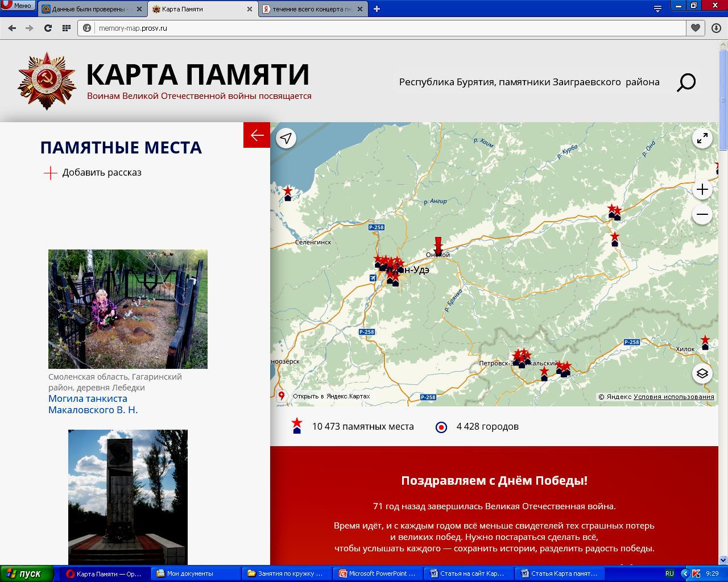Close the Карта Памяти tab
Viewport: 728px width, 582px height.
[x=250, y=9]
